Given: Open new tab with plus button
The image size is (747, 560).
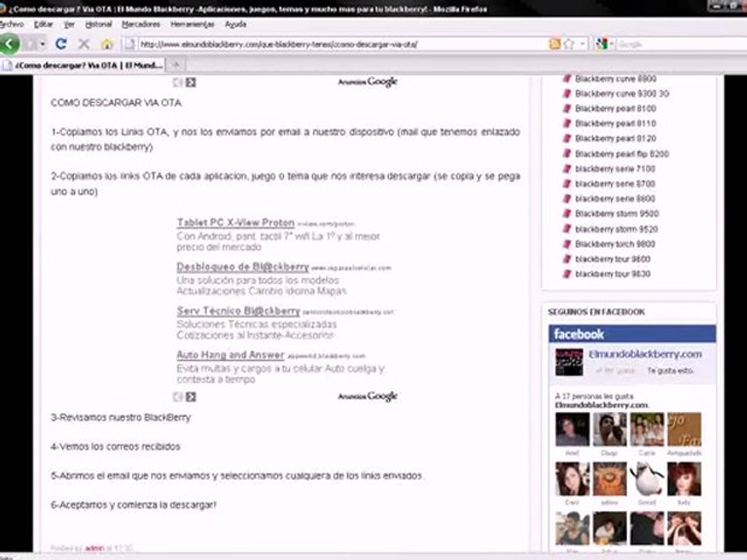Looking at the screenshot, I should 176,65.
